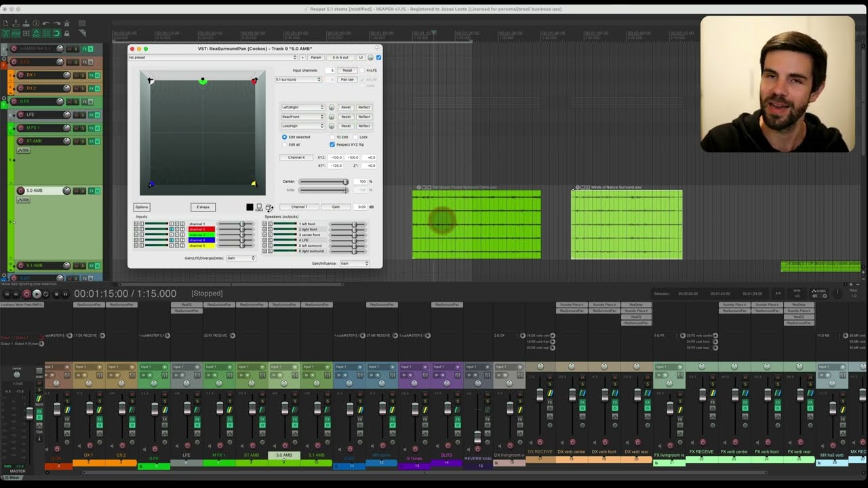Toggle the plugin bypass checkbox in ReaSurroundPan
Image resolution: width=868 pixels, height=488 pixels.
pyautogui.click(x=378, y=58)
